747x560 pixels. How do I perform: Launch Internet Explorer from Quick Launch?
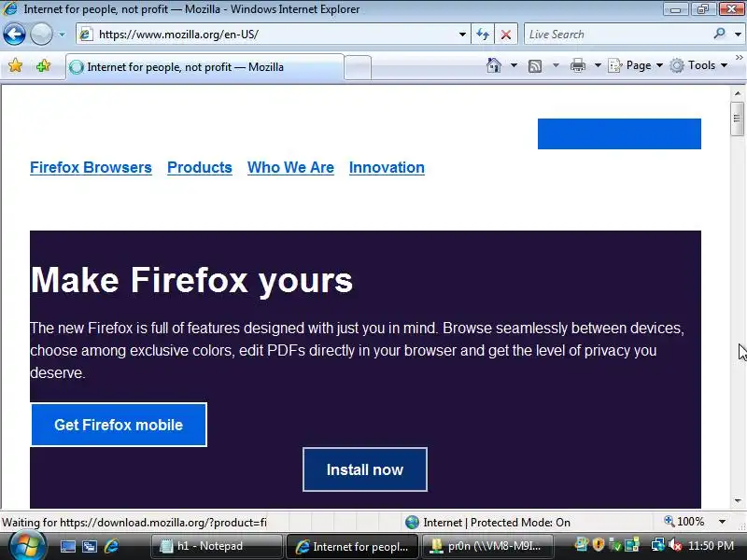pyautogui.click(x=111, y=546)
